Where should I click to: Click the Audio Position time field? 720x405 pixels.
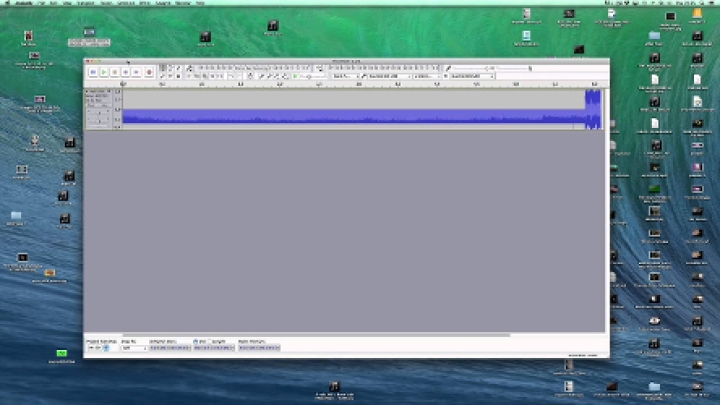tap(259, 348)
